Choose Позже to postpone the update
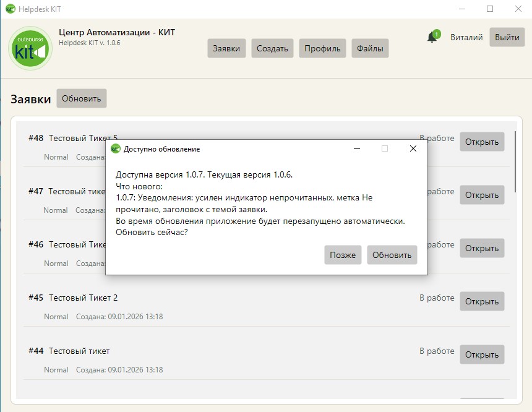 [343, 255]
